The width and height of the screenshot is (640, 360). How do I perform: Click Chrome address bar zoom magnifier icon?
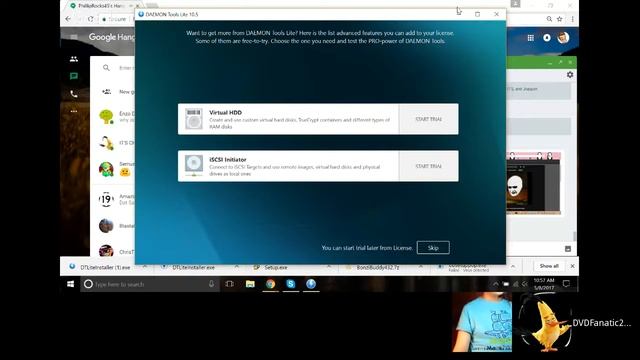pos(549,19)
